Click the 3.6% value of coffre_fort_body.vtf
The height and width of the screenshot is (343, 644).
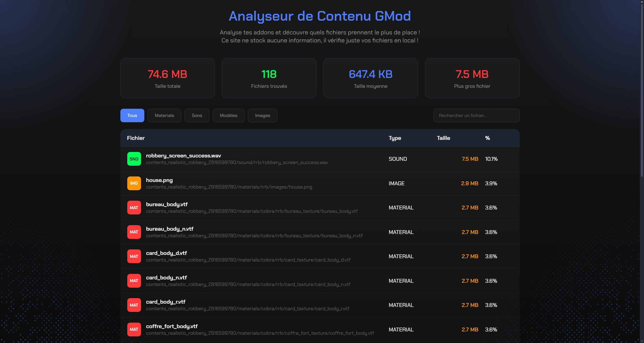coord(491,330)
